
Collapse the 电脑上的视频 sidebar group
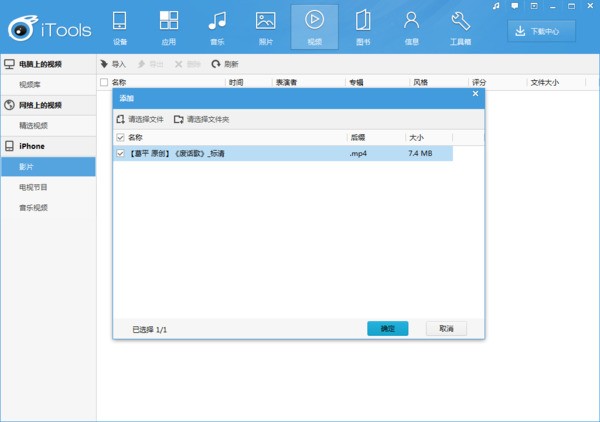48,64
